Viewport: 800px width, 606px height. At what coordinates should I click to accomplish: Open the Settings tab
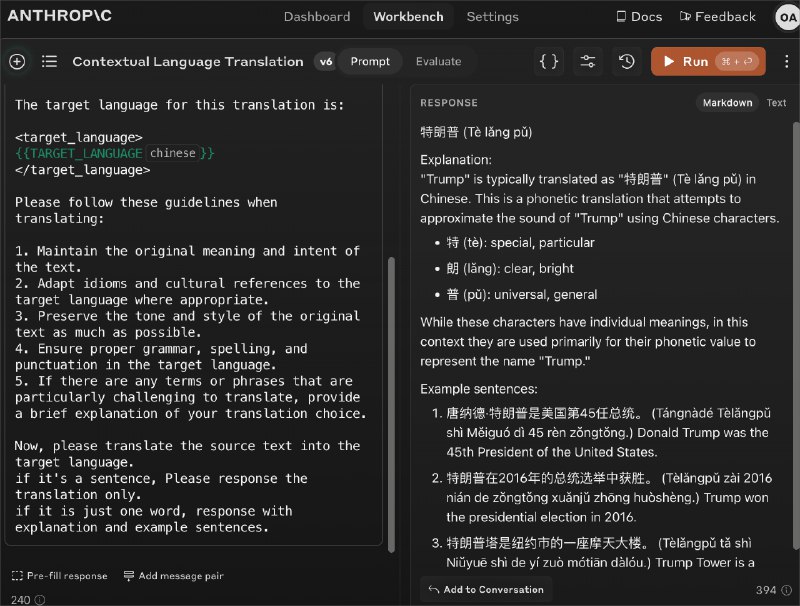[x=492, y=17]
